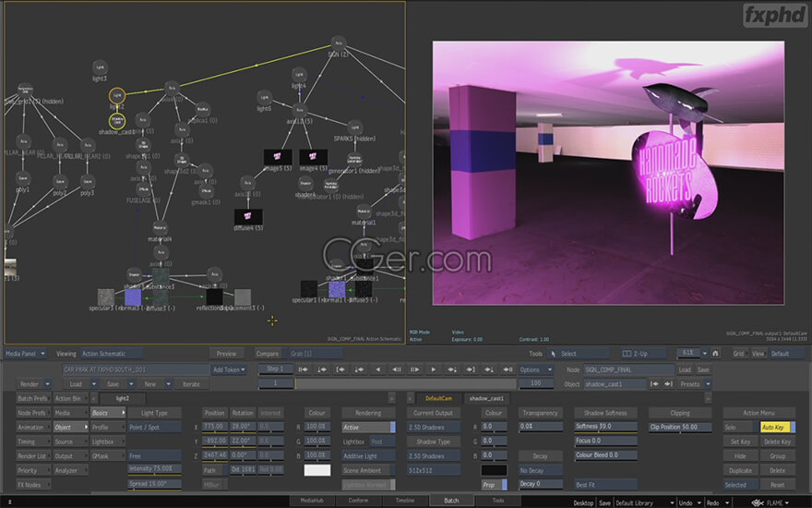Open the Media Panel dropdown
Image resolution: width=812 pixels, height=508 pixels.
[x=26, y=354]
